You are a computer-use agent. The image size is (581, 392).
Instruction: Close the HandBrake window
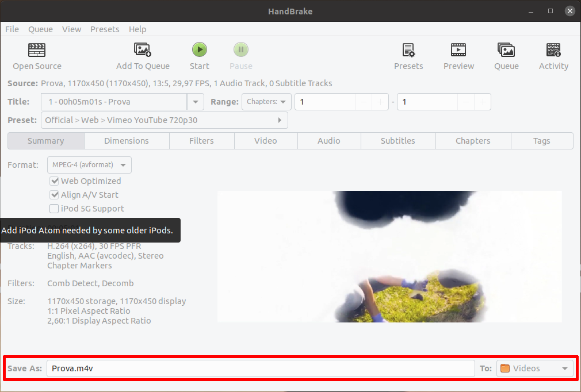[570, 11]
